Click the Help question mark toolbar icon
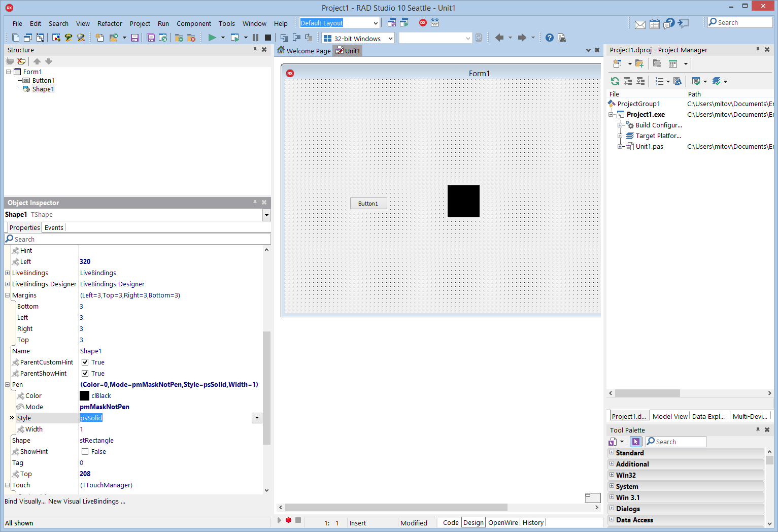778x532 pixels. [550, 38]
